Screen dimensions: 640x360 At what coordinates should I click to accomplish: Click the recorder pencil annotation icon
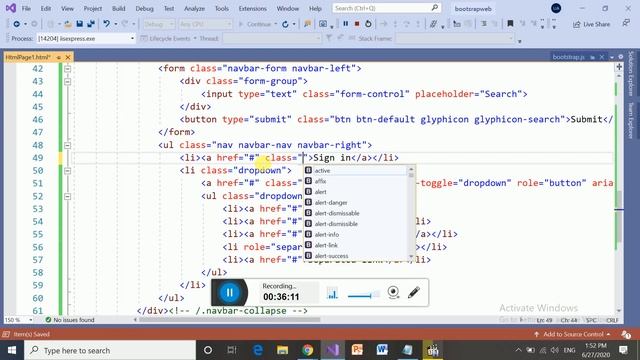[x=413, y=292]
